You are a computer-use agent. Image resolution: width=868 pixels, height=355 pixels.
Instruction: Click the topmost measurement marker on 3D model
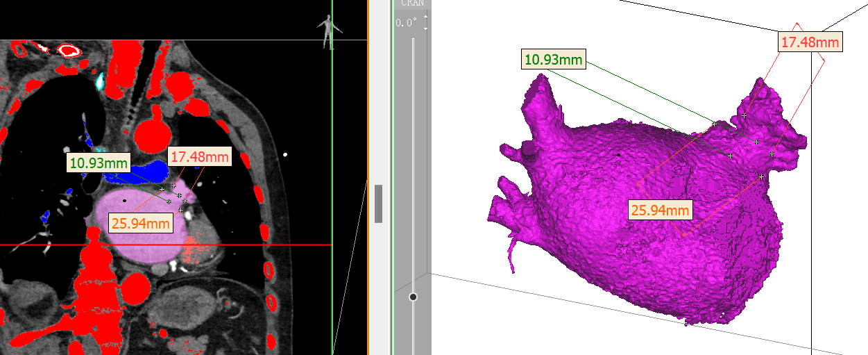click(744, 115)
